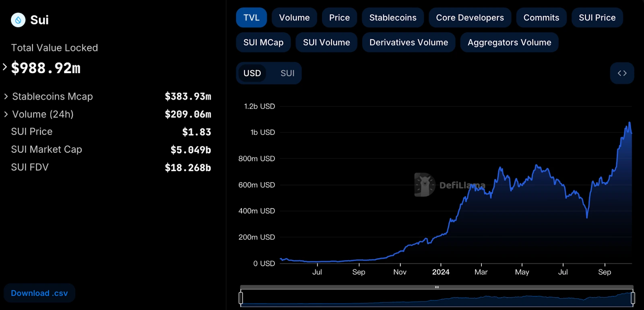Click the SUI Market Cap label

[47, 149]
